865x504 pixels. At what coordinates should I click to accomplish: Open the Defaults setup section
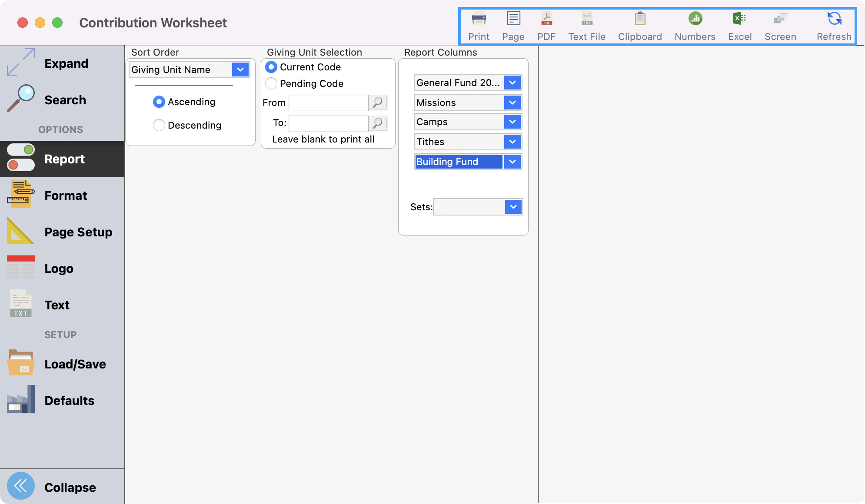point(69,401)
